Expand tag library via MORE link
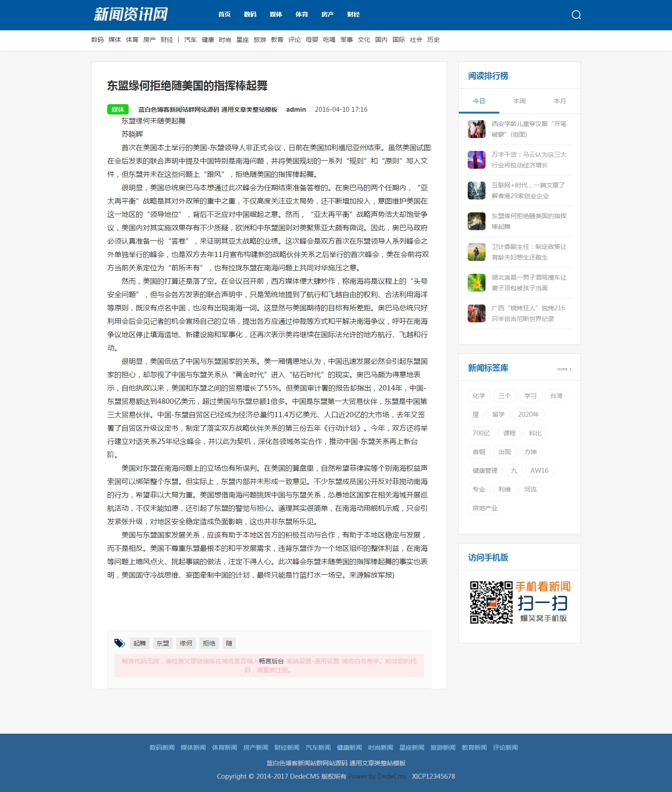 [564, 369]
